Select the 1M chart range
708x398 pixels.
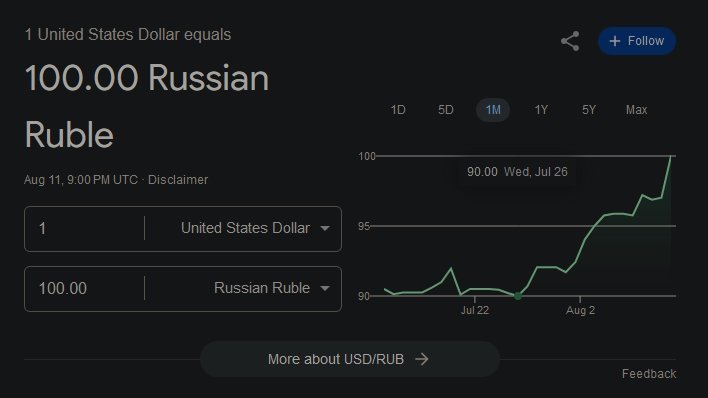pyautogui.click(x=493, y=110)
